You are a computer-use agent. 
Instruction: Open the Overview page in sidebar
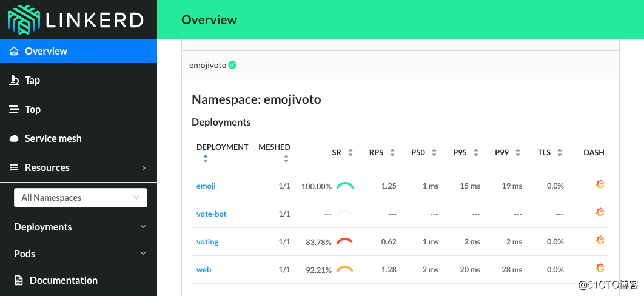pyautogui.click(x=78, y=52)
